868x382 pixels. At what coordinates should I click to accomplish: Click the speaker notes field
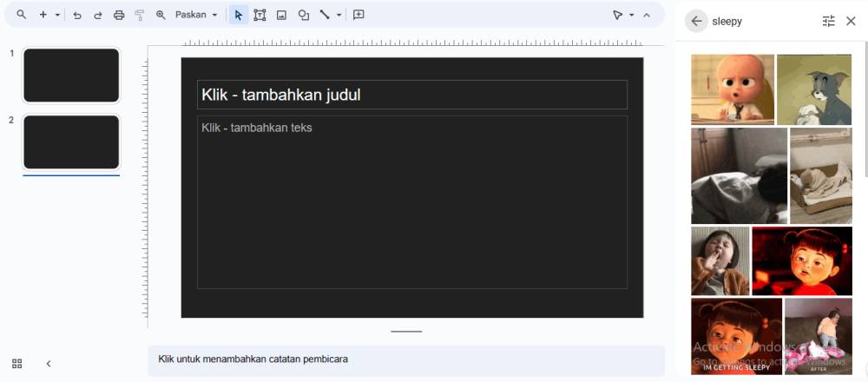click(405, 359)
